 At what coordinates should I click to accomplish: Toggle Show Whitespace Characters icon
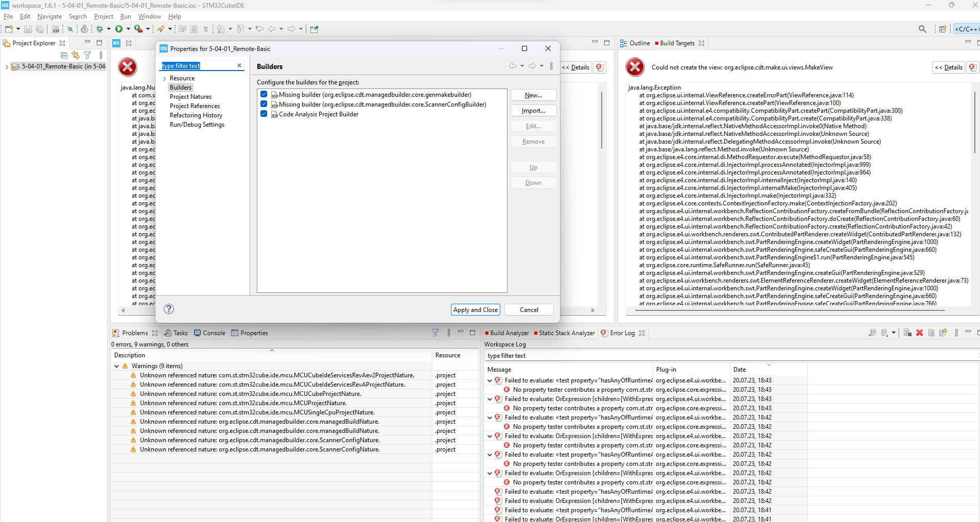click(206, 29)
